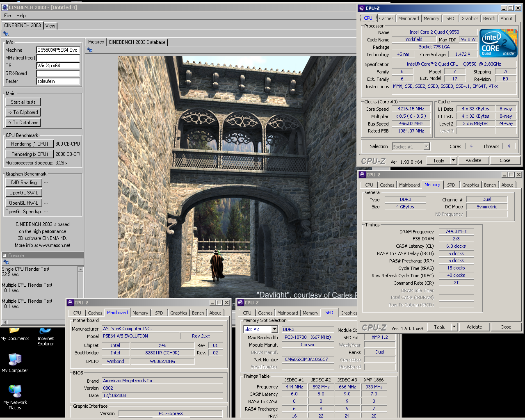The image size is (525, 420).
Task: Open About tab in CPU-Z Memory window
Action: pos(507,185)
